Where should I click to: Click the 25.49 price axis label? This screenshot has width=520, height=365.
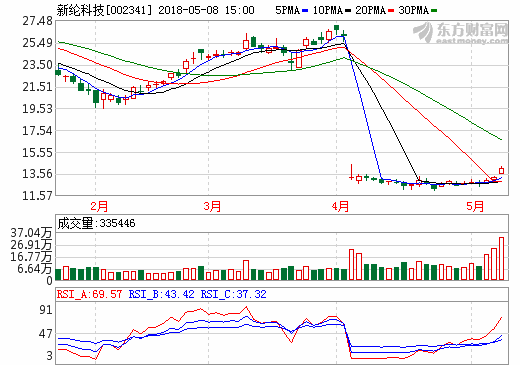click(37, 43)
